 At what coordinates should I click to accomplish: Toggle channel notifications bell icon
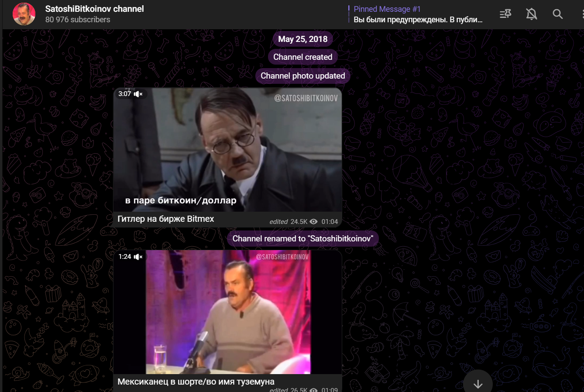click(x=531, y=14)
